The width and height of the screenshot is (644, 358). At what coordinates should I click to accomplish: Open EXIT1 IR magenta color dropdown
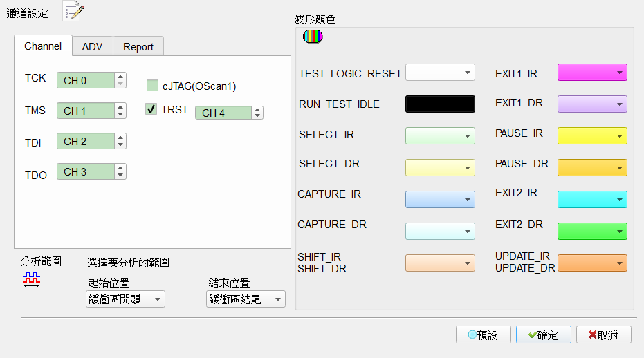[592, 73]
